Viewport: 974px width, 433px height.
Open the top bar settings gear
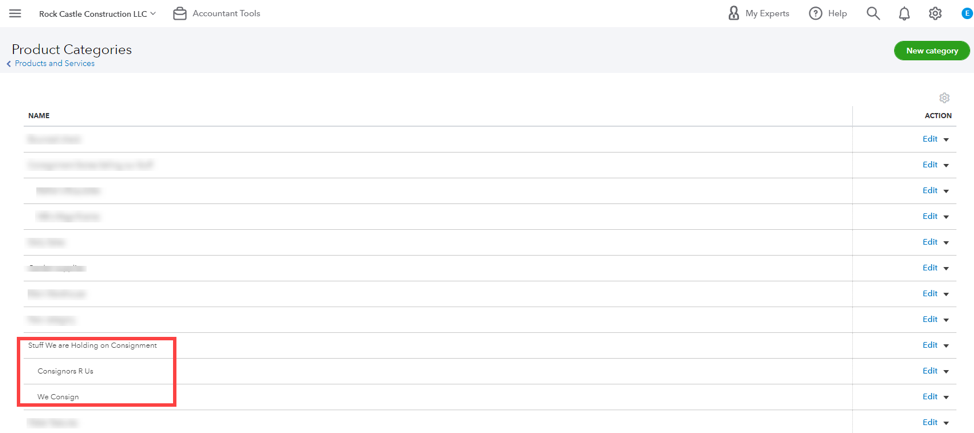(935, 14)
